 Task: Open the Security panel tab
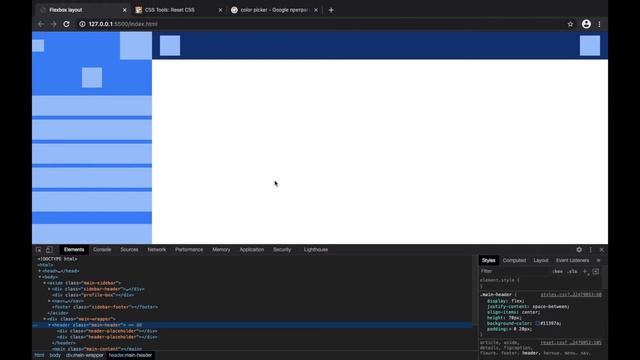click(x=282, y=250)
